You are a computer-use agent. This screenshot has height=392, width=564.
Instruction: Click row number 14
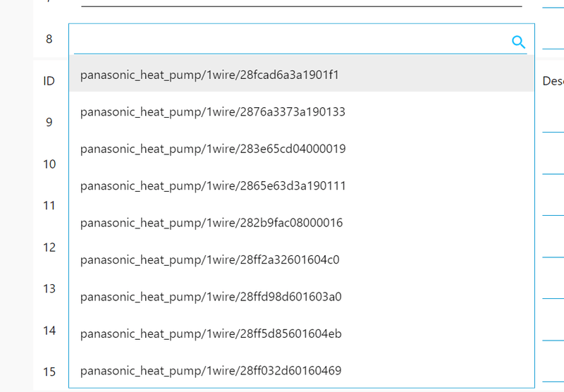[x=49, y=331]
